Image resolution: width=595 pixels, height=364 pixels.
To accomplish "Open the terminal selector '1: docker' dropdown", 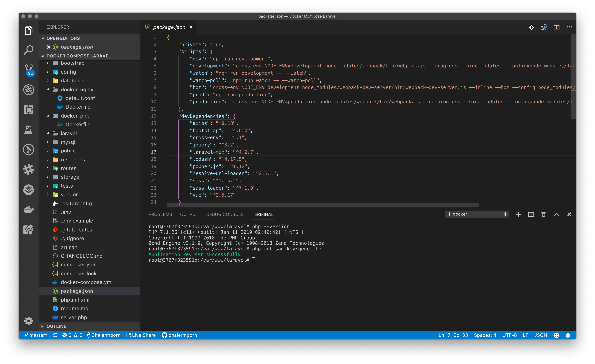I will [x=477, y=214].
